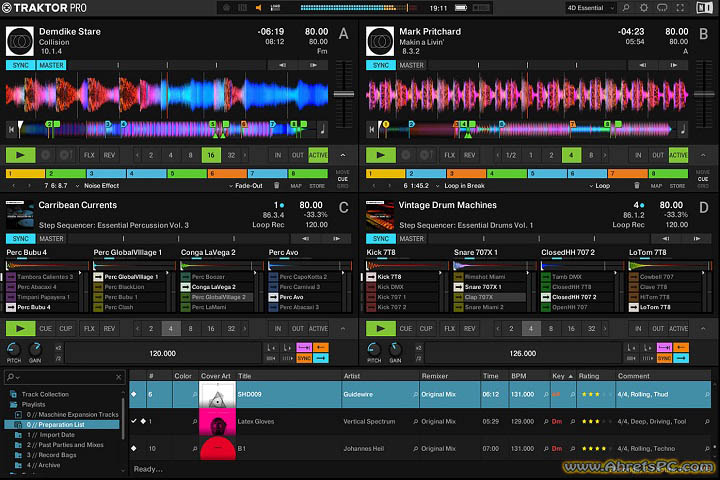Start Remix Deck C playback
This screenshot has height=480, width=720.
[x=20, y=328]
